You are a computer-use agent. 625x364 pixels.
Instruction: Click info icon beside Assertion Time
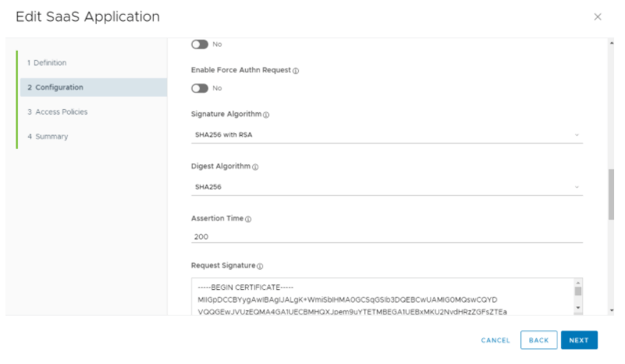click(x=249, y=220)
